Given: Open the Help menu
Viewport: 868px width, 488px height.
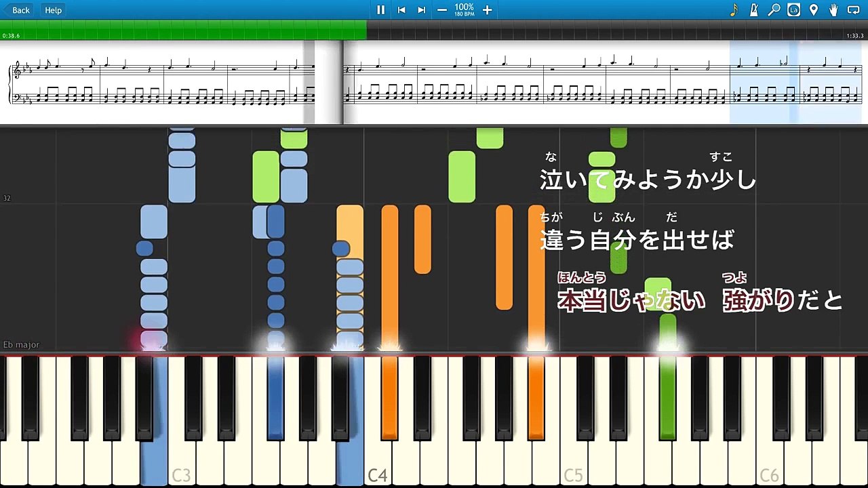Looking at the screenshot, I should pyautogui.click(x=54, y=10).
